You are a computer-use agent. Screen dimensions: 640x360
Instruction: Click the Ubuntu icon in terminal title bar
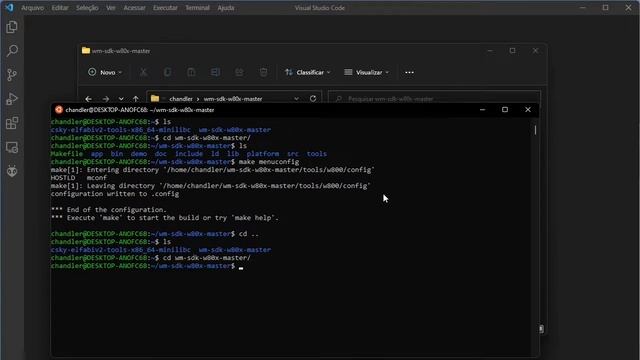(59, 109)
